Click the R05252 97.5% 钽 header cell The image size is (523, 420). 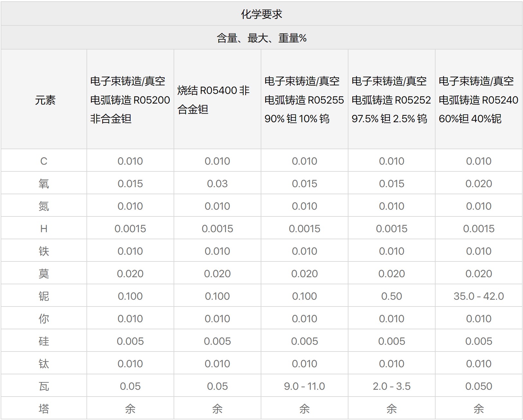coord(391,100)
